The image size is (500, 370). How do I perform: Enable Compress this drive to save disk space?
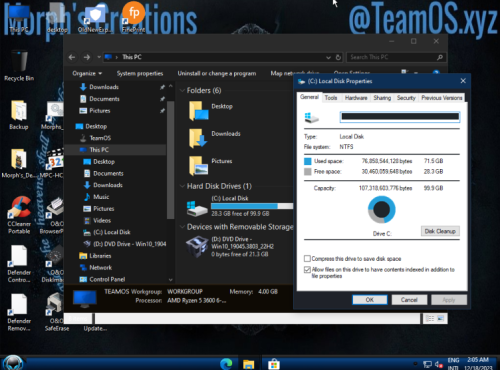click(307, 259)
